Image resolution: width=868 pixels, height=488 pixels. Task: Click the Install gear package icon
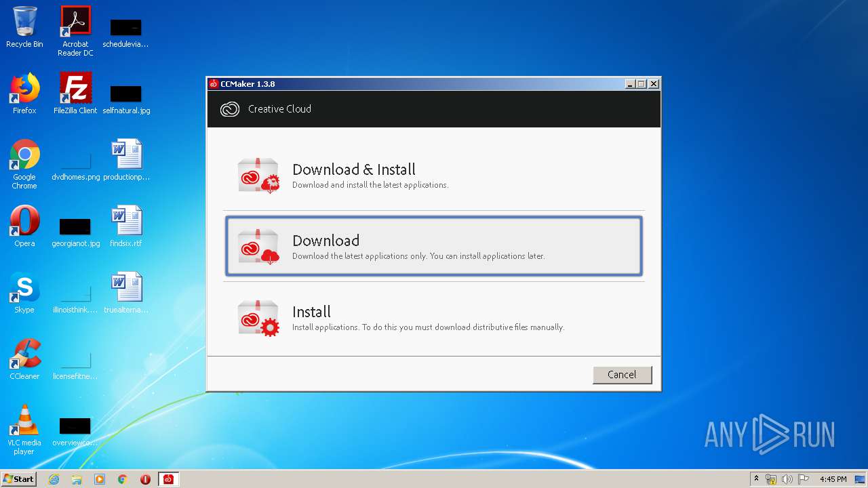pyautogui.click(x=258, y=318)
